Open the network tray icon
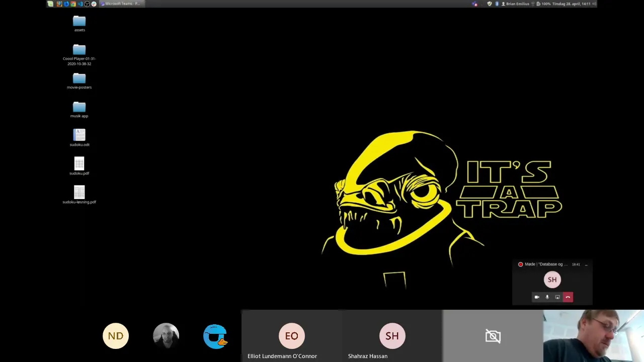 (x=533, y=4)
